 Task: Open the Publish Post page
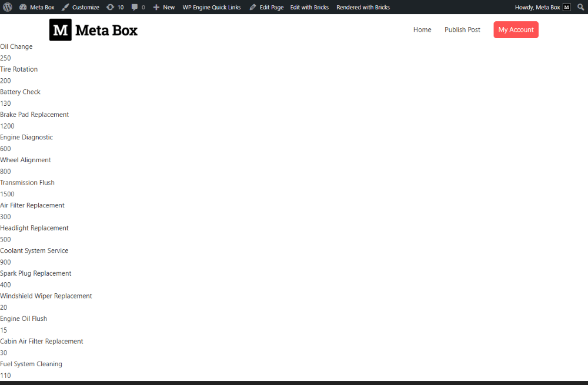462,29
